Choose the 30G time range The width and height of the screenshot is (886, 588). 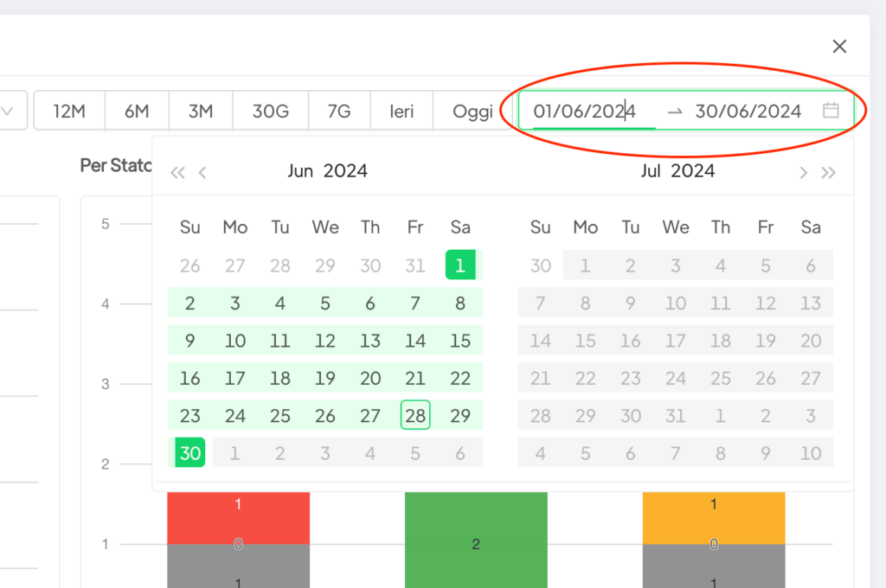click(271, 111)
